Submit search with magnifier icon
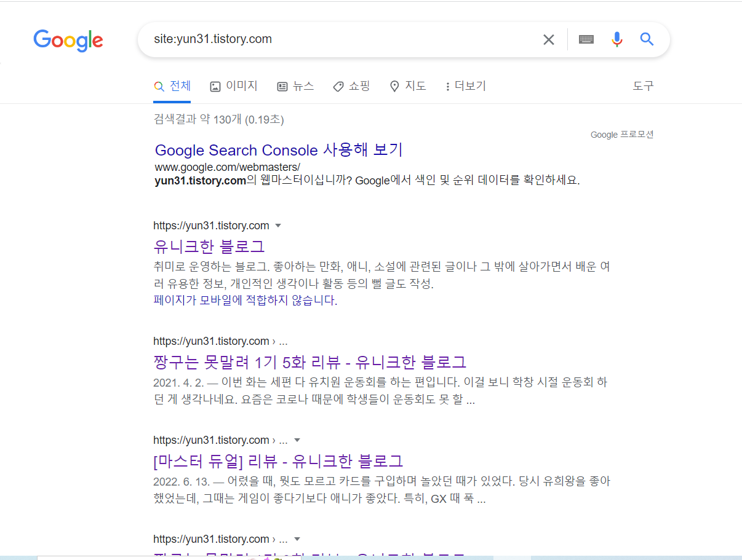742x560 pixels. (646, 39)
